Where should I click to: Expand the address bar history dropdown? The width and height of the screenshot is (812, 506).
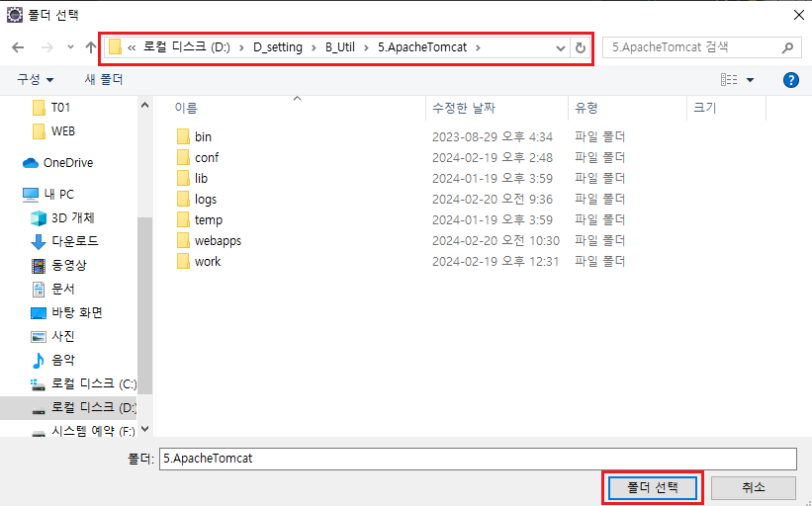click(561, 48)
